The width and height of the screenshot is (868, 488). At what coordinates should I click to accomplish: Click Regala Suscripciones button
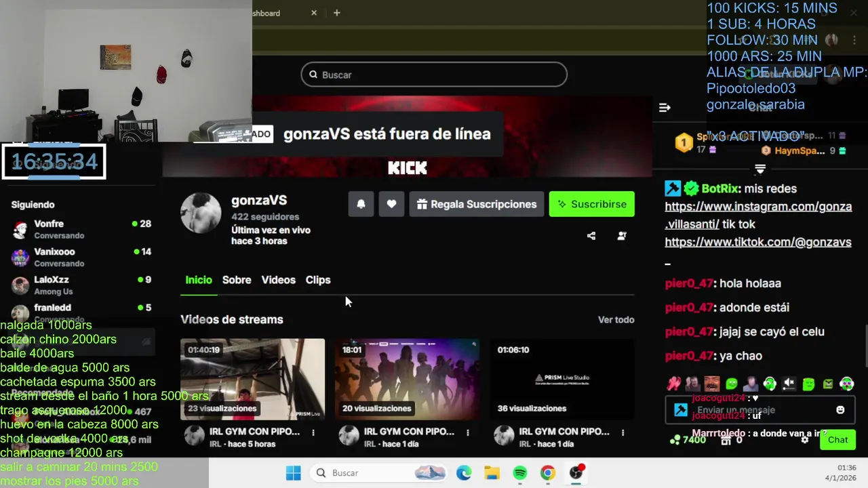pyautogui.click(x=477, y=204)
